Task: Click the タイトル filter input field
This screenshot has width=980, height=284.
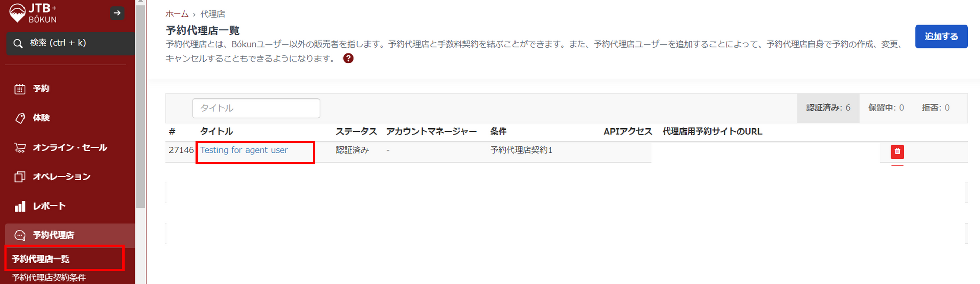Action: 256,108
